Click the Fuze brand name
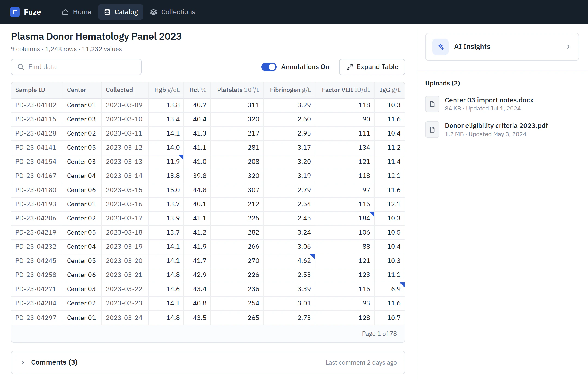 (x=32, y=12)
